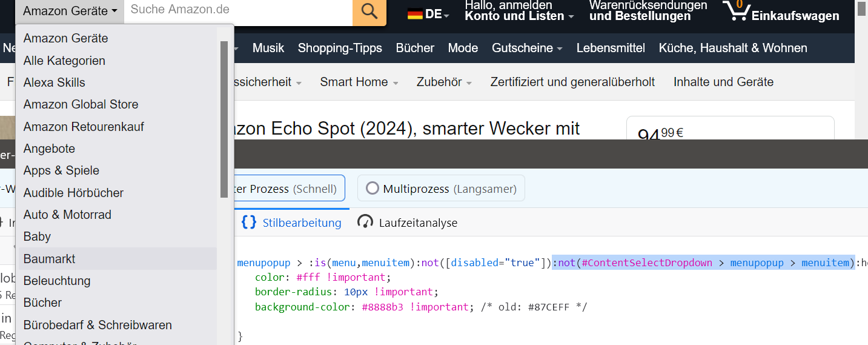Open Warenrücksendungen und Bestellungen link
This screenshot has height=345, width=868.
648,11
